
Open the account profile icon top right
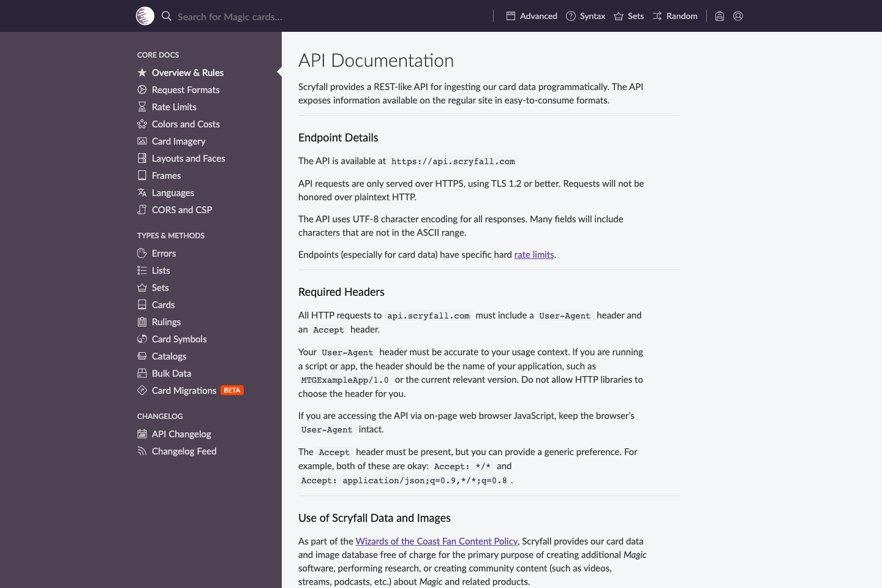click(737, 16)
